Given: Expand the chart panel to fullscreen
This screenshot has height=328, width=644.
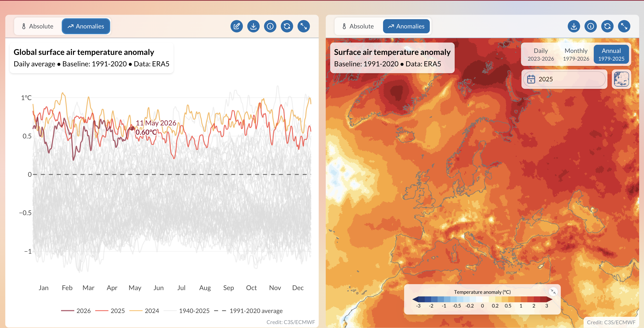Looking at the screenshot, I should [303, 26].
